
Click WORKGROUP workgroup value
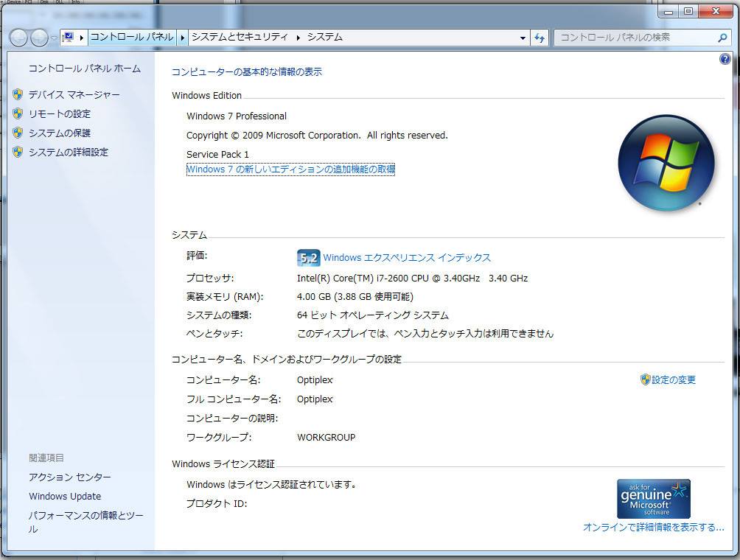pos(326,438)
